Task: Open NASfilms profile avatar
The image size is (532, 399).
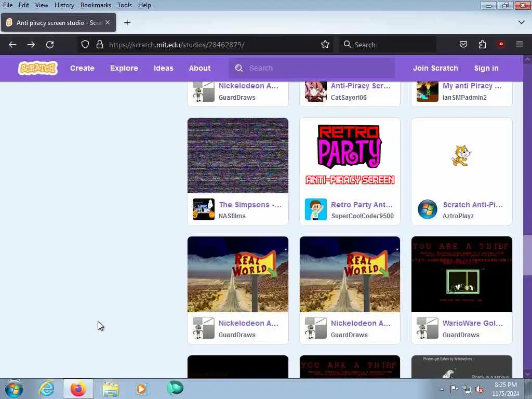Action: (204, 209)
